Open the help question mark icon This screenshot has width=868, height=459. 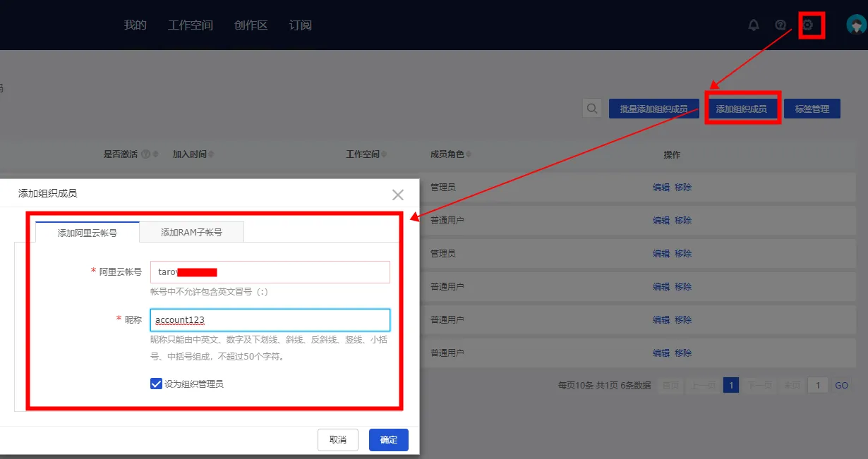point(780,25)
